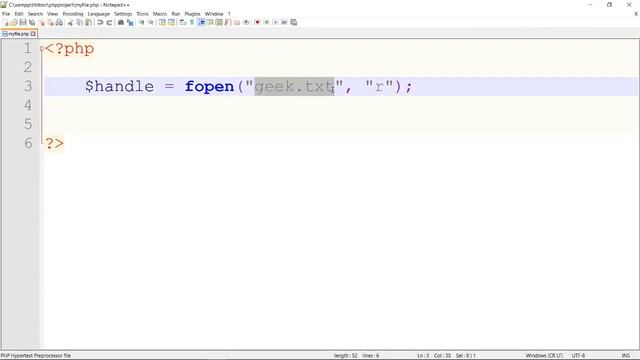This screenshot has height=360, width=640.
Task: Open Find with the binoculars icon
Action: [121, 22]
